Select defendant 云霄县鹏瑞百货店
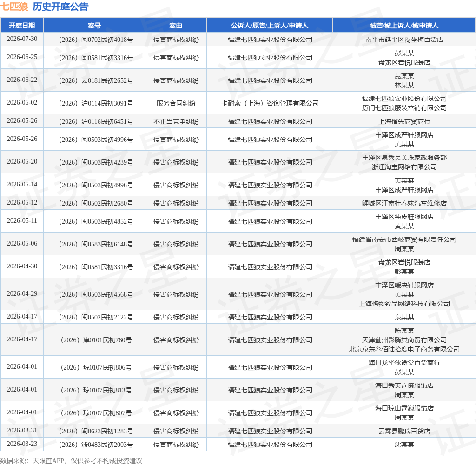The width and height of the screenshot is (476, 465). [404, 431]
